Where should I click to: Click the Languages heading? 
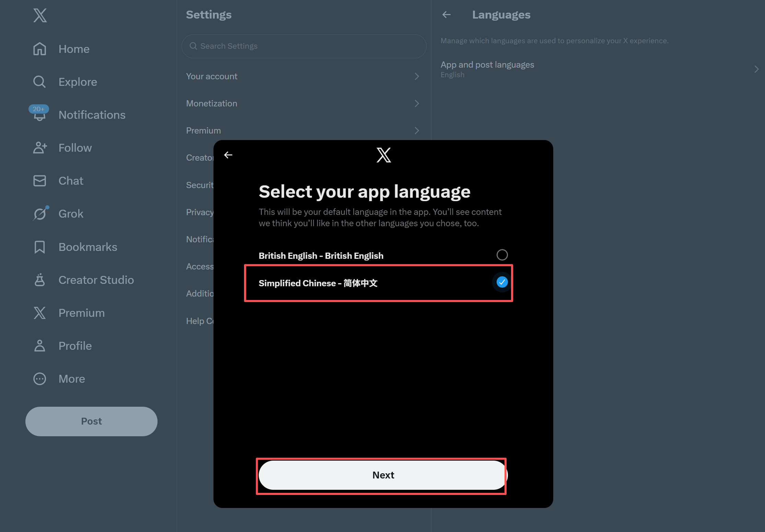pos(501,15)
